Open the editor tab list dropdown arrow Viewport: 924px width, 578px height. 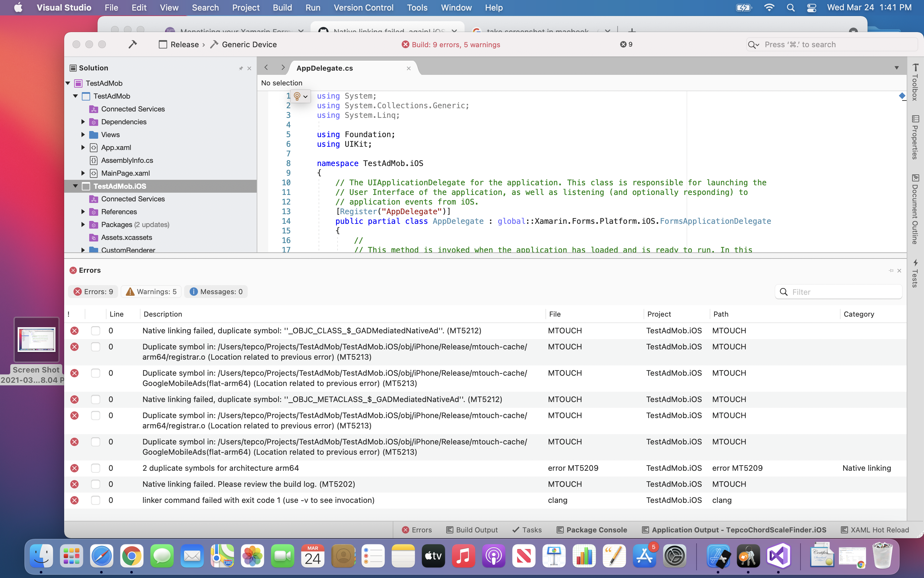(896, 68)
